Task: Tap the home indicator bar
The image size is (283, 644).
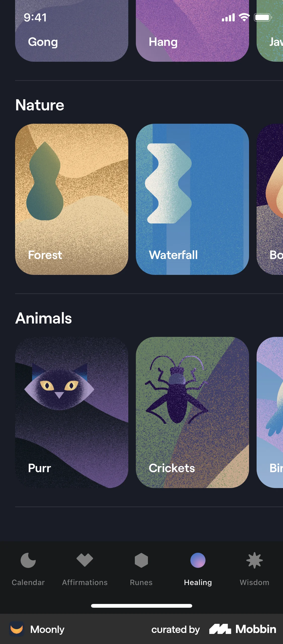Action: (x=142, y=606)
